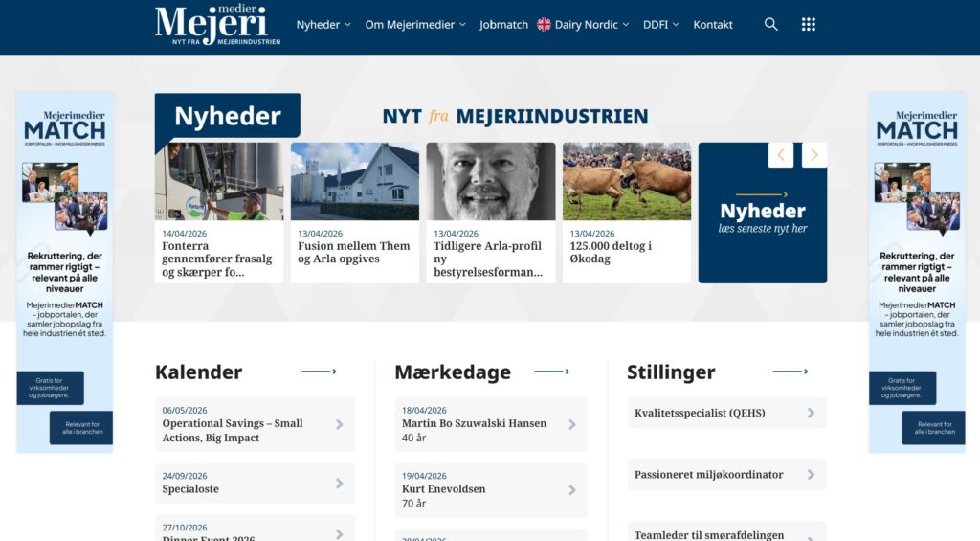Click Nyheder læs seneste nyt her panel
This screenshot has height=541, width=980.
[x=763, y=213]
